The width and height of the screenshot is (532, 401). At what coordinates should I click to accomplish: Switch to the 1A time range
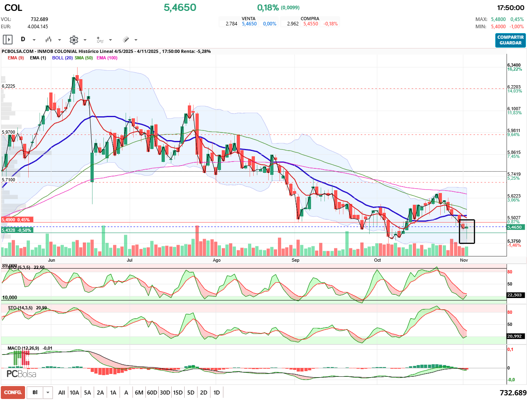point(113,393)
